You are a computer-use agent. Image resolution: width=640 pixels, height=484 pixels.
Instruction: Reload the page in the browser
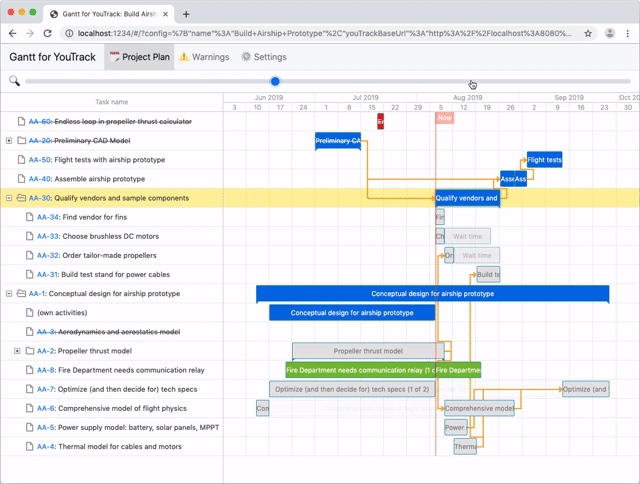(x=47, y=33)
